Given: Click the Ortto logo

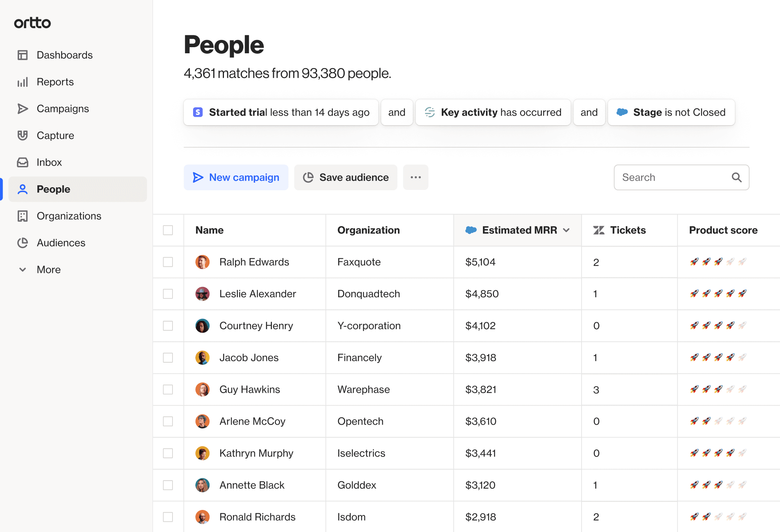Looking at the screenshot, I should pyautogui.click(x=32, y=23).
